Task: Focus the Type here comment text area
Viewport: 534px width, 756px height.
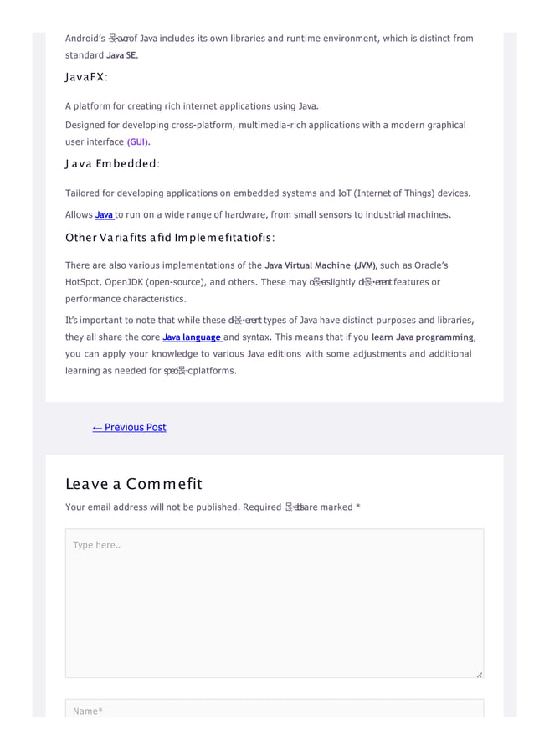Action: (275, 603)
